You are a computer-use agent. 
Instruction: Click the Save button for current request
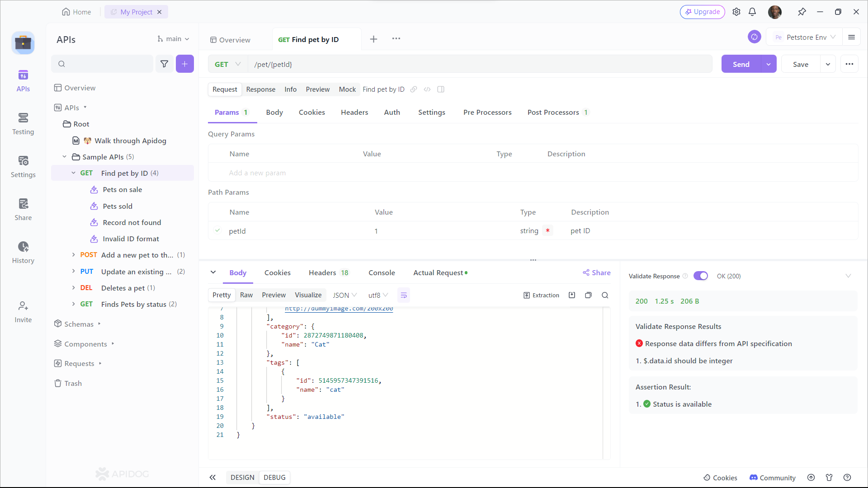point(801,64)
